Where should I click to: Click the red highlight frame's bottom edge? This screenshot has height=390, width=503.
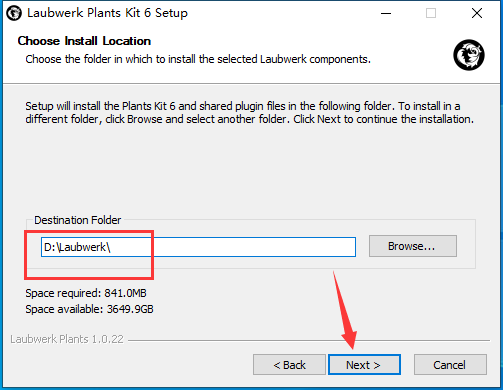(x=89, y=277)
